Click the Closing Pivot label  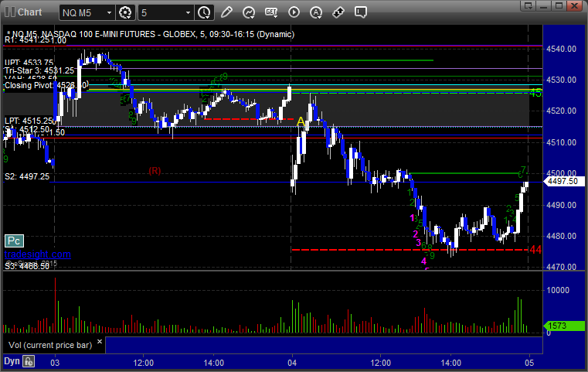46,85
